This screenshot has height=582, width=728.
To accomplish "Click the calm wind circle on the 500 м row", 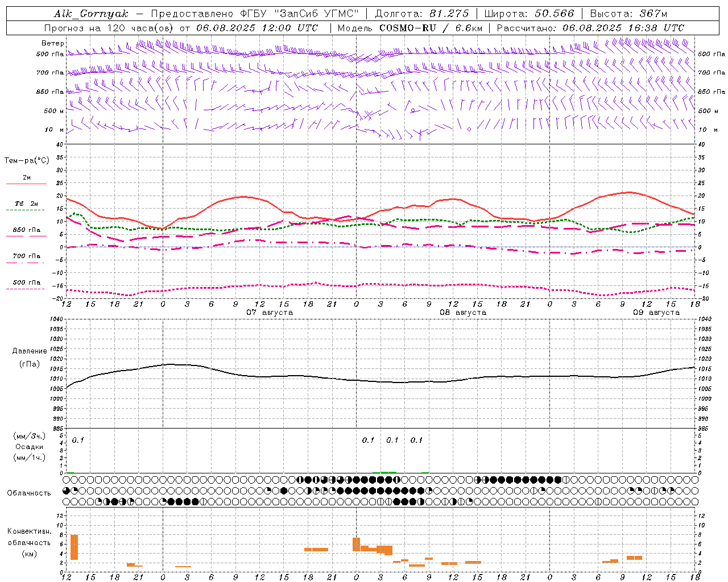I will (x=412, y=111).
